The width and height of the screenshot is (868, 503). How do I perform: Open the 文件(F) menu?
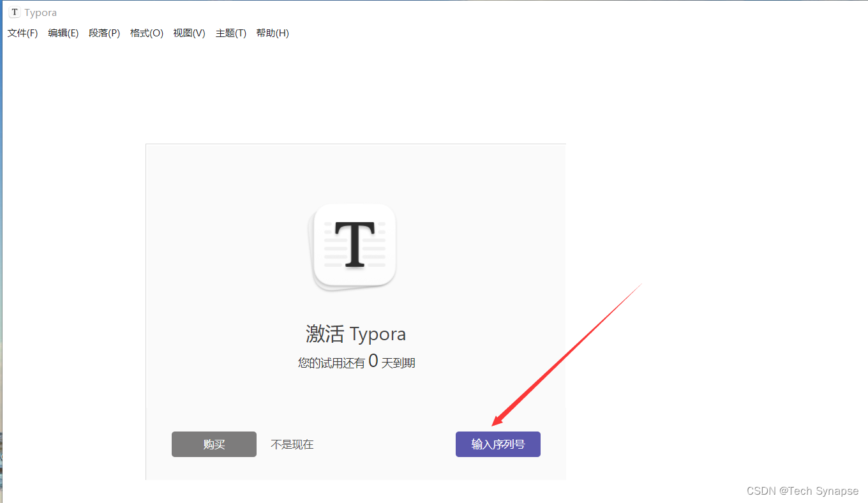(22, 33)
